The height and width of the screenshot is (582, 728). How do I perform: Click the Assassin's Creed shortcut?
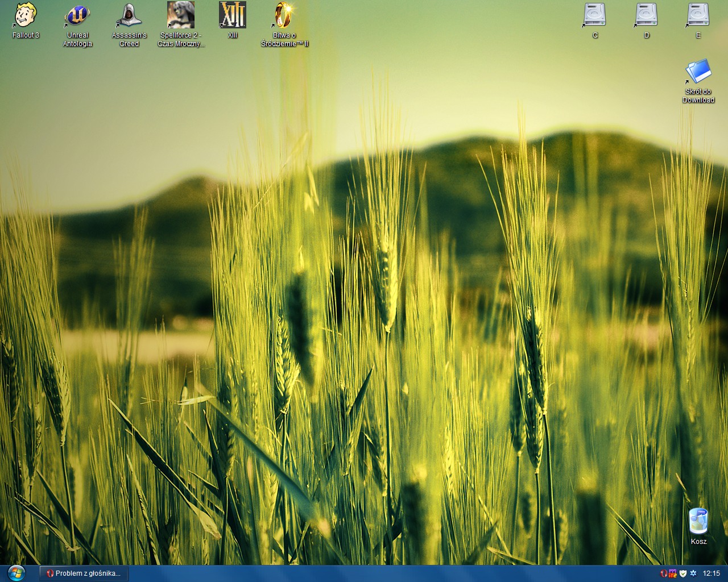[129, 15]
